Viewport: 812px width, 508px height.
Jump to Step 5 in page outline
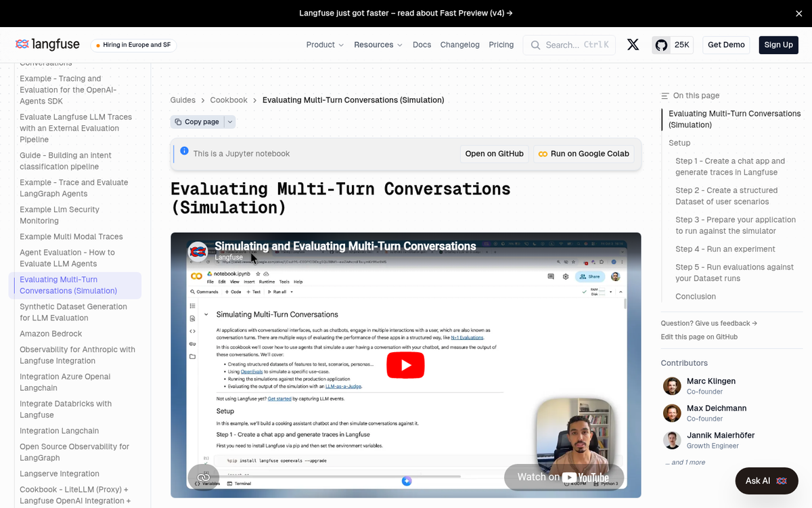734,273
